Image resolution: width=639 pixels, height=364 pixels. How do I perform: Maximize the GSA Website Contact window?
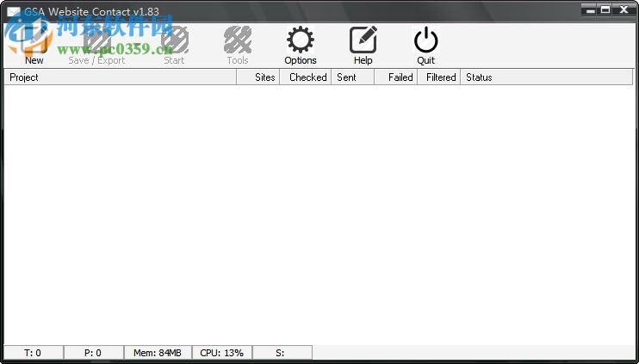pyautogui.click(x=605, y=9)
